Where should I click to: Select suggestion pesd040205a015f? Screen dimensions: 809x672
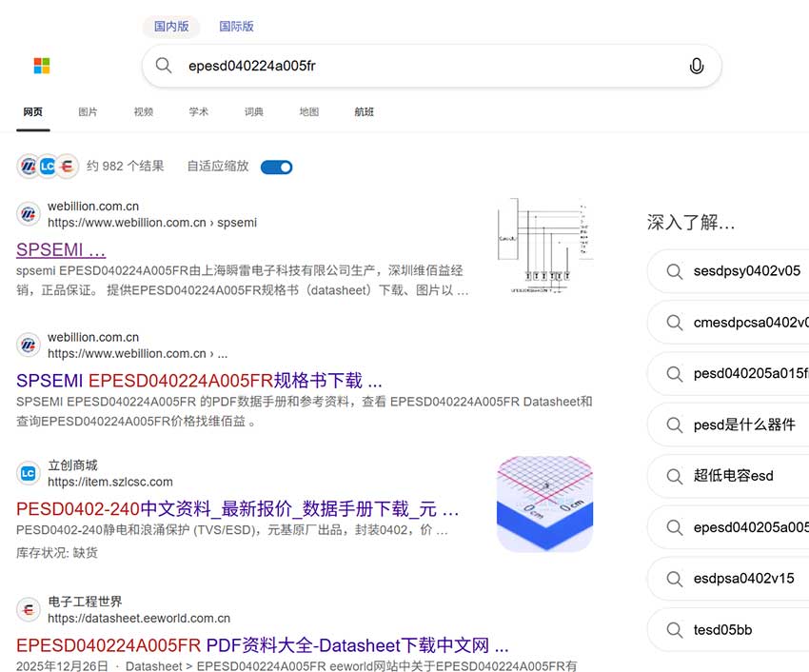[x=728, y=374]
